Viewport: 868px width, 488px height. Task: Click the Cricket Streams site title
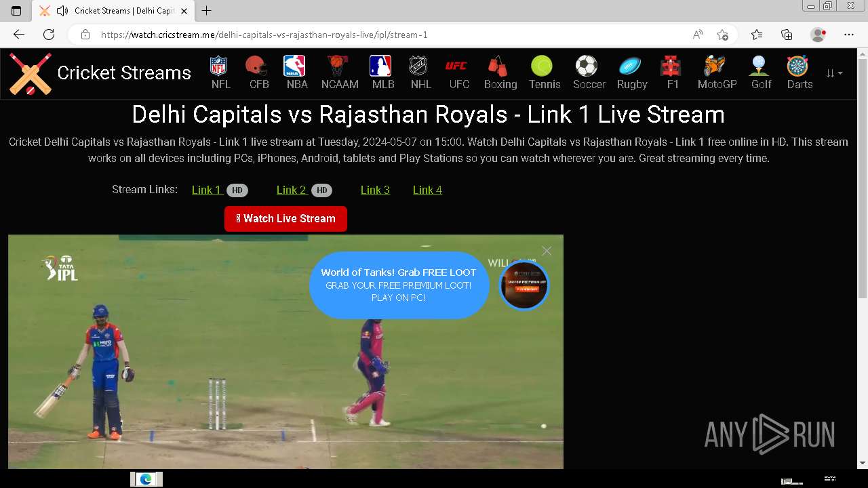124,73
